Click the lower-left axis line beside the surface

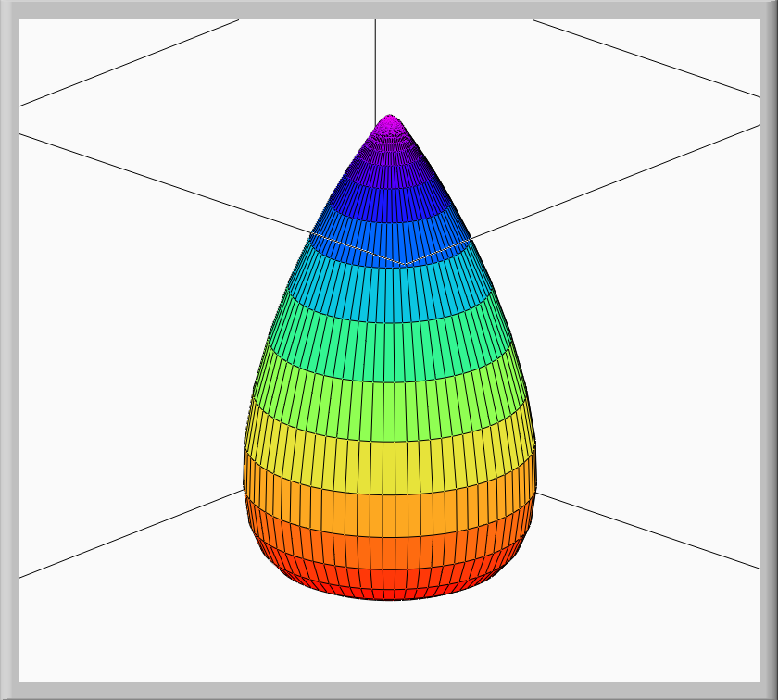click(130, 535)
